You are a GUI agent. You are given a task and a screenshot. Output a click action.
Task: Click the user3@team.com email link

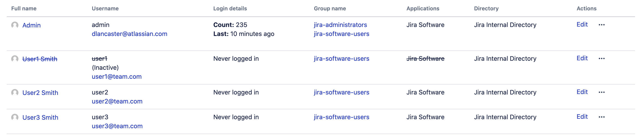tap(117, 126)
